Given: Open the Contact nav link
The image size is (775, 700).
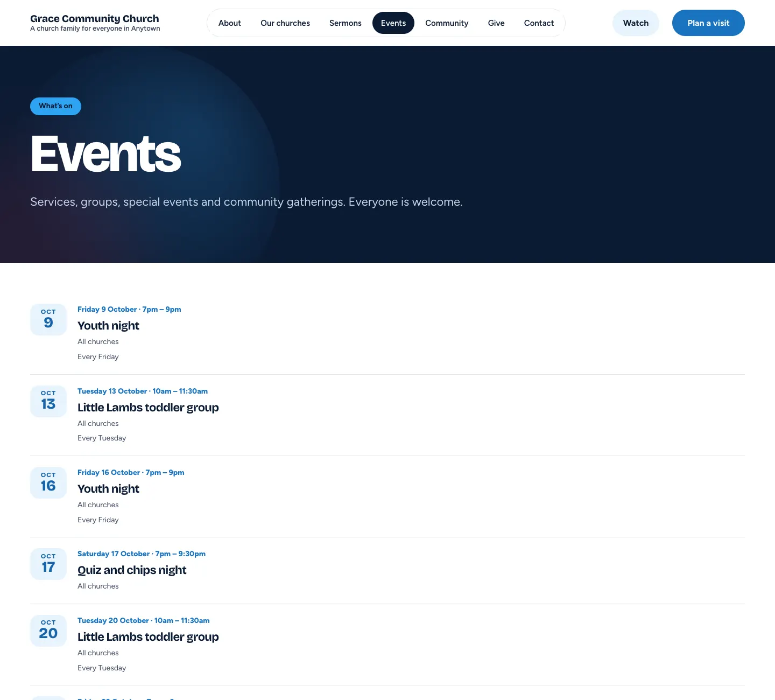Looking at the screenshot, I should 539,23.
